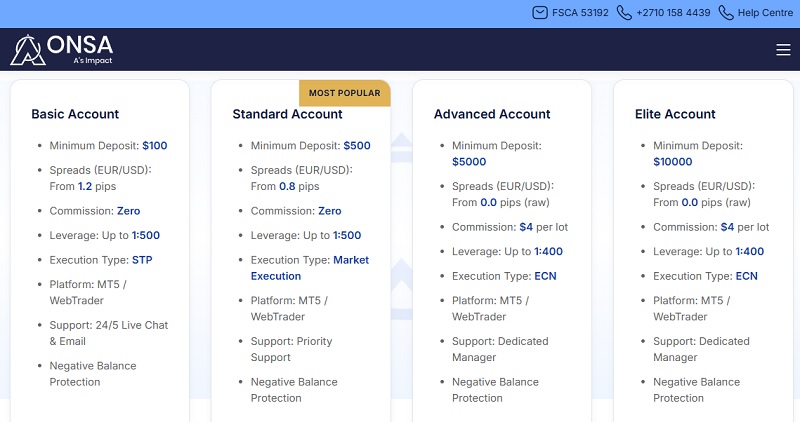Click the $100 minimum deposit value
Image resolution: width=800 pixels, height=422 pixels.
[x=155, y=145]
